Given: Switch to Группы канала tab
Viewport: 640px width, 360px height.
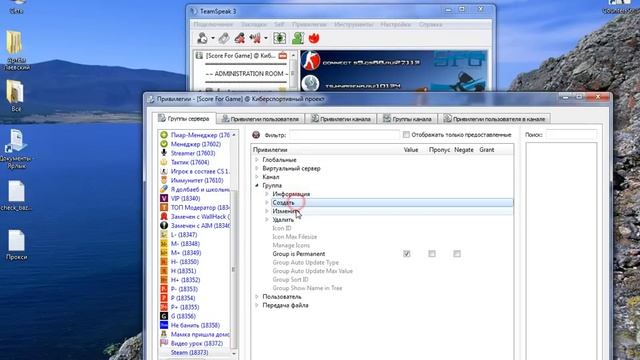Looking at the screenshot, I should (x=407, y=119).
